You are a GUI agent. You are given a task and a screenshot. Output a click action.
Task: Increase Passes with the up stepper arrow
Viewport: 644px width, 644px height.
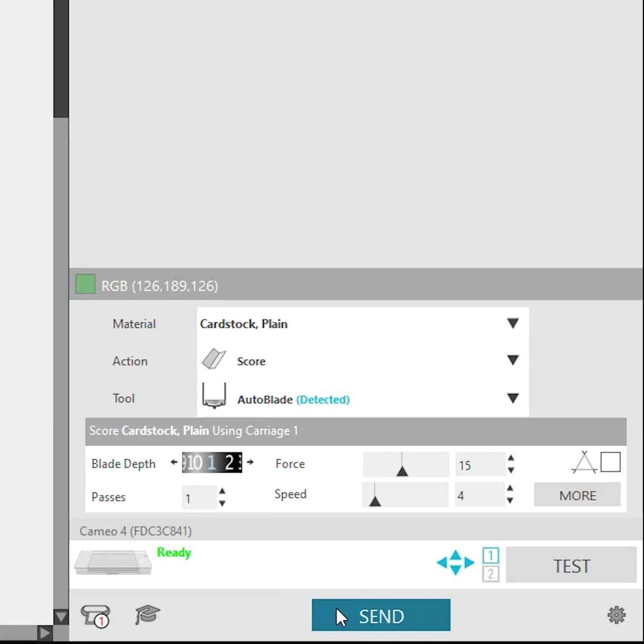222,491
